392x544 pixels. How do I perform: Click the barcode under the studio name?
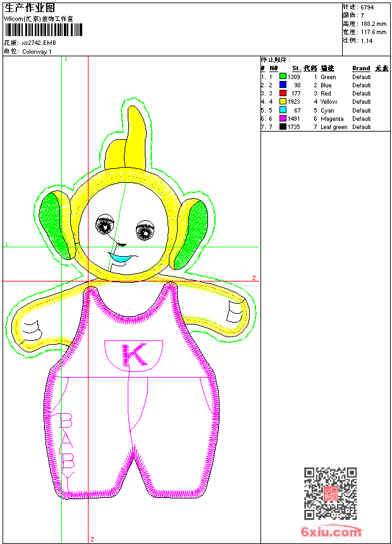pyautogui.click(x=44, y=30)
